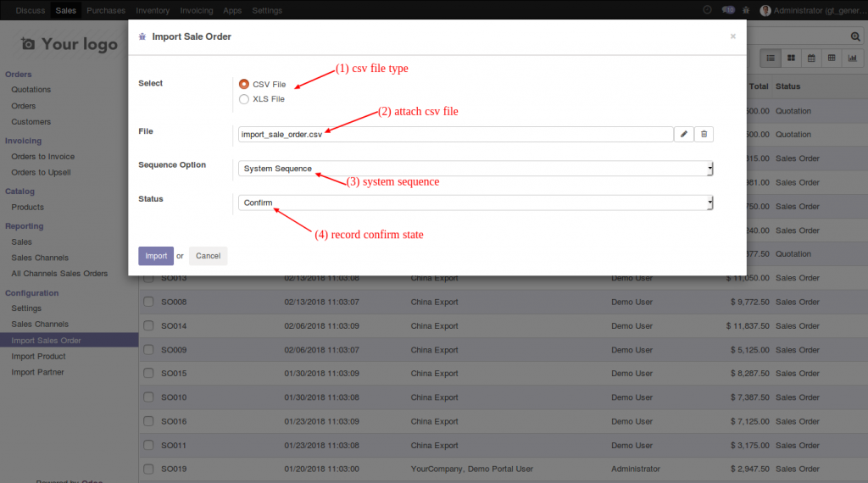Click the pencil edit icon for the file
The height and width of the screenshot is (483, 868).
click(683, 134)
